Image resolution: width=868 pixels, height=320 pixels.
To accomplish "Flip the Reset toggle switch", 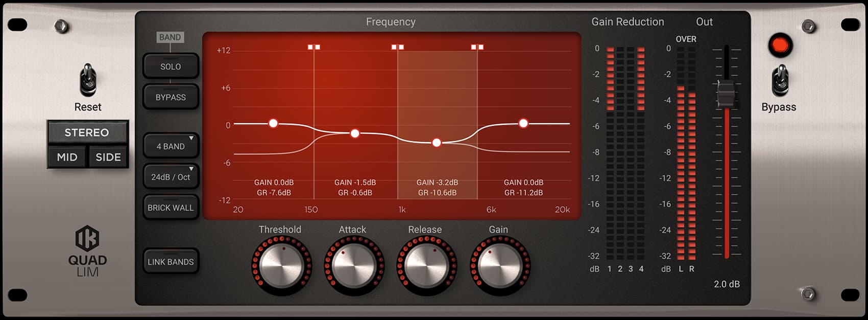I will pos(88,80).
